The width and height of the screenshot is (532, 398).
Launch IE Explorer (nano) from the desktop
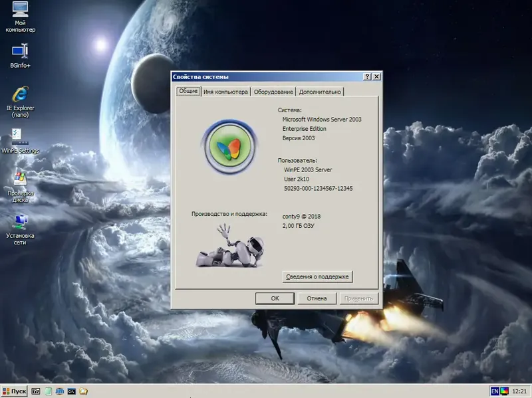[x=20, y=102]
